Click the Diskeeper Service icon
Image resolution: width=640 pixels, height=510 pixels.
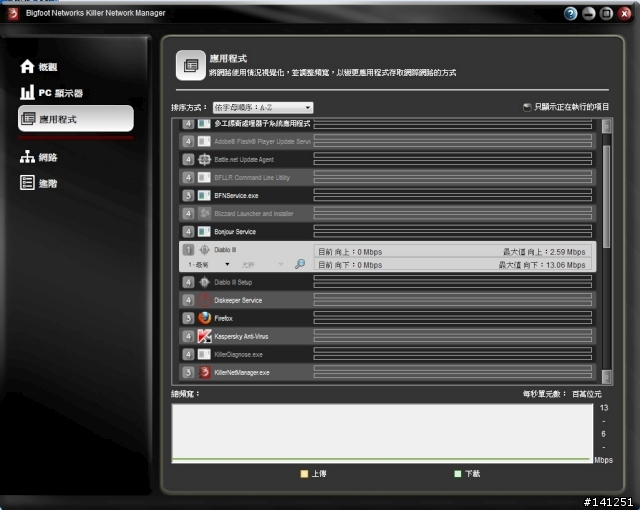tap(204, 300)
